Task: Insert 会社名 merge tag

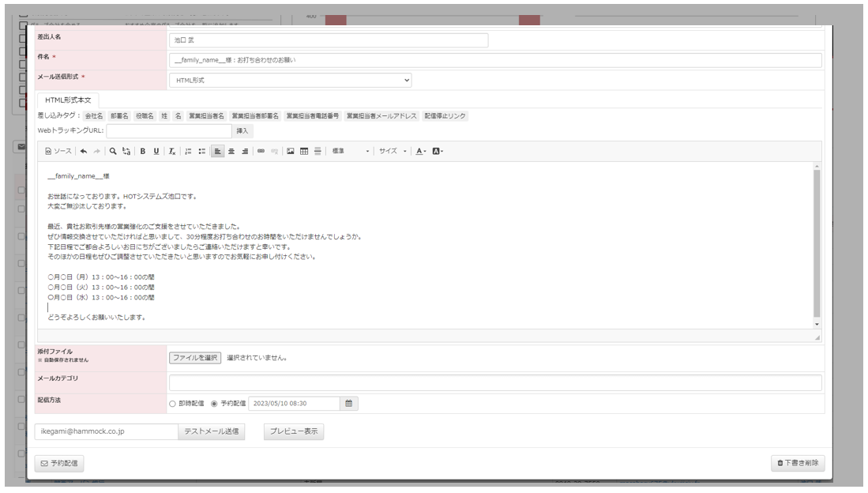Action: click(93, 116)
